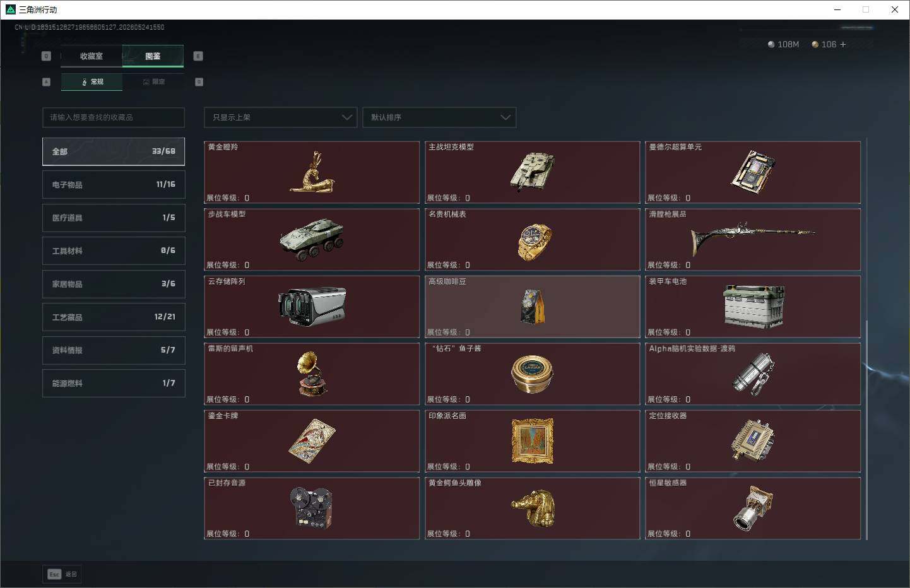The width and height of the screenshot is (910, 588).
Task: Expand the 只显示上架 filter dropdown
Action: click(x=281, y=117)
